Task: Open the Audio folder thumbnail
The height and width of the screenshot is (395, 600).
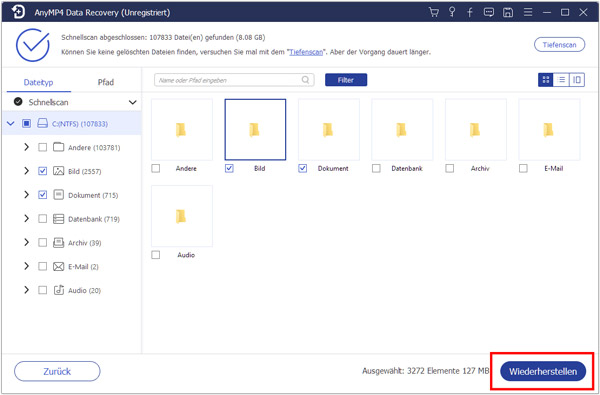Action: coord(182,216)
